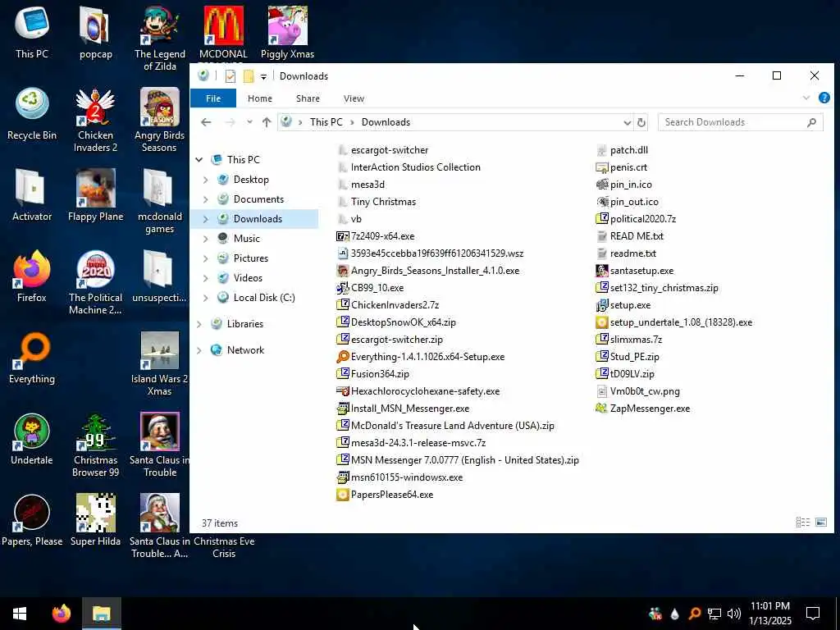Select Pictures in navigation pane

click(251, 258)
